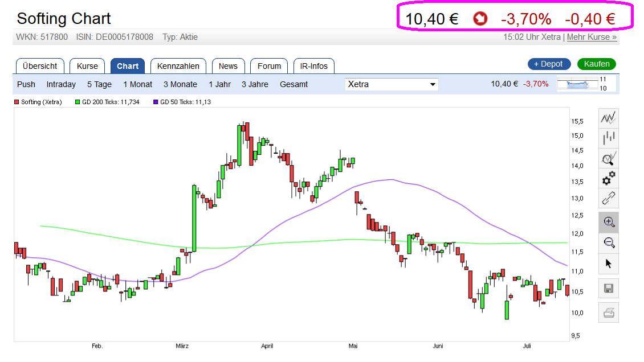Screen dimensions: 644x362
Task: Select the 1 Monat time range
Action: (137, 84)
